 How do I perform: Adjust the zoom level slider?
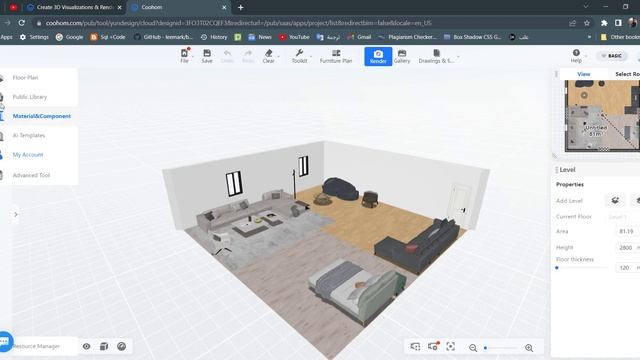point(501,348)
